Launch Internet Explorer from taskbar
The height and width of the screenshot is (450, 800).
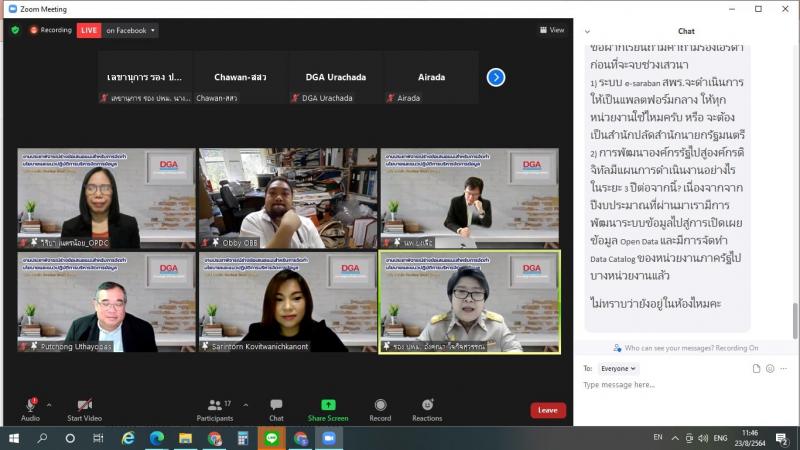pos(128,438)
